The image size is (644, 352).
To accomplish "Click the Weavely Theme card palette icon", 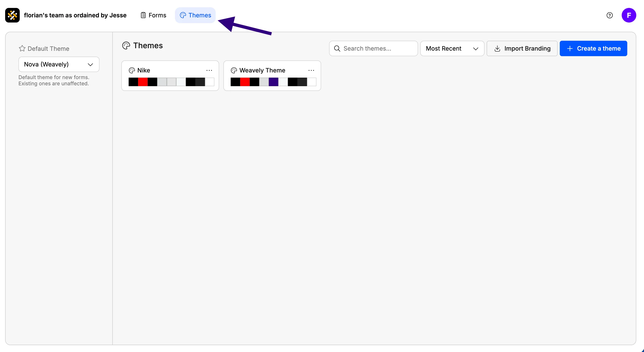I will (x=234, y=71).
